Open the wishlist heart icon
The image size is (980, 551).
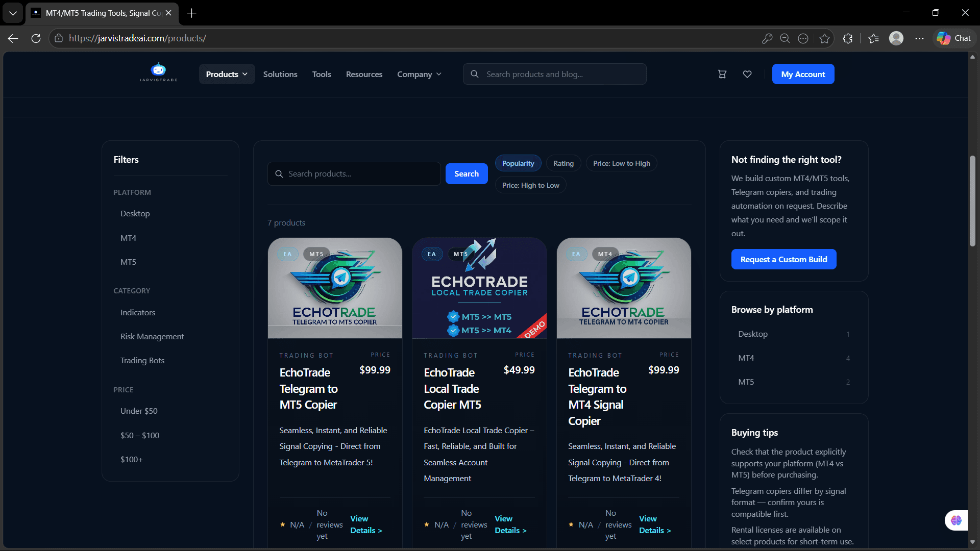click(747, 74)
